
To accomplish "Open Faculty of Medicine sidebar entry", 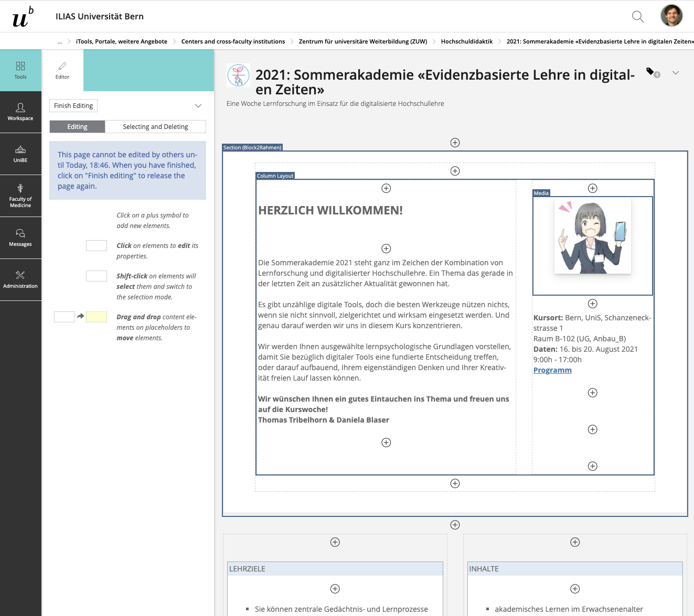I will click(20, 196).
